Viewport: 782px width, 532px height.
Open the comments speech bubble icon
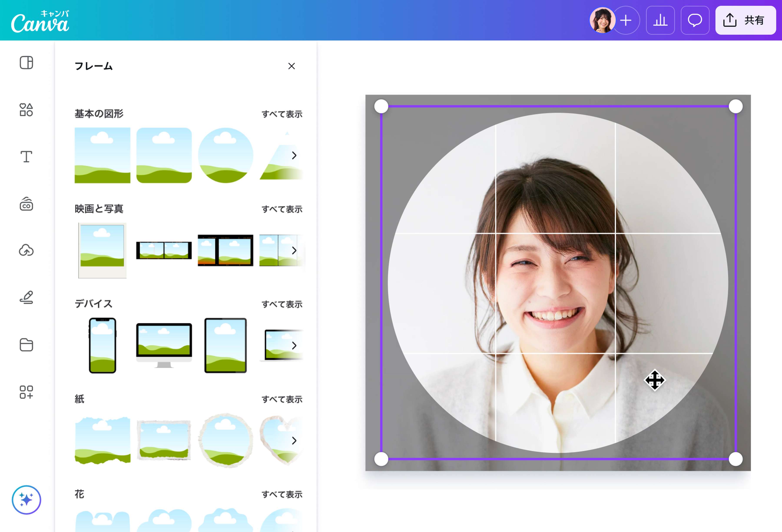pos(695,20)
